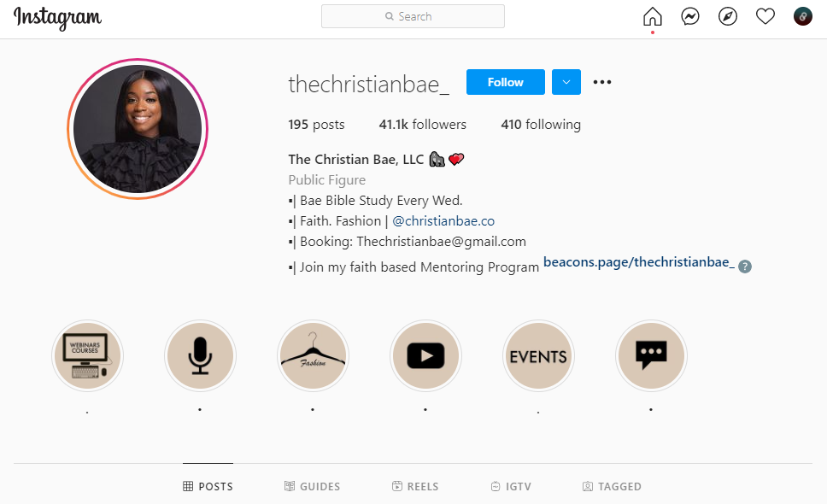Open the three-dot profile options
The height and width of the screenshot is (504, 827).
coord(601,82)
